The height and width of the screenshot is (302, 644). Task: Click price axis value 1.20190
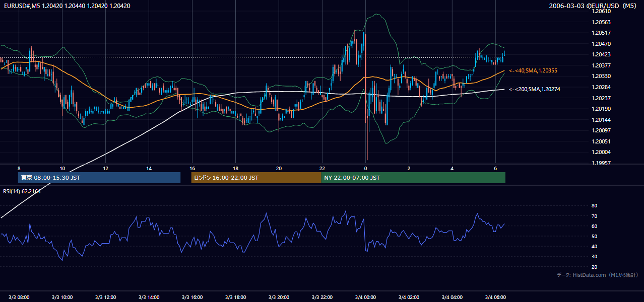(602, 109)
